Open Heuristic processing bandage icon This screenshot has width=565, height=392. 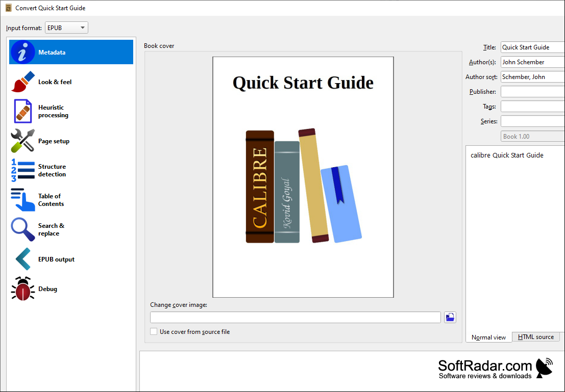[x=22, y=111]
